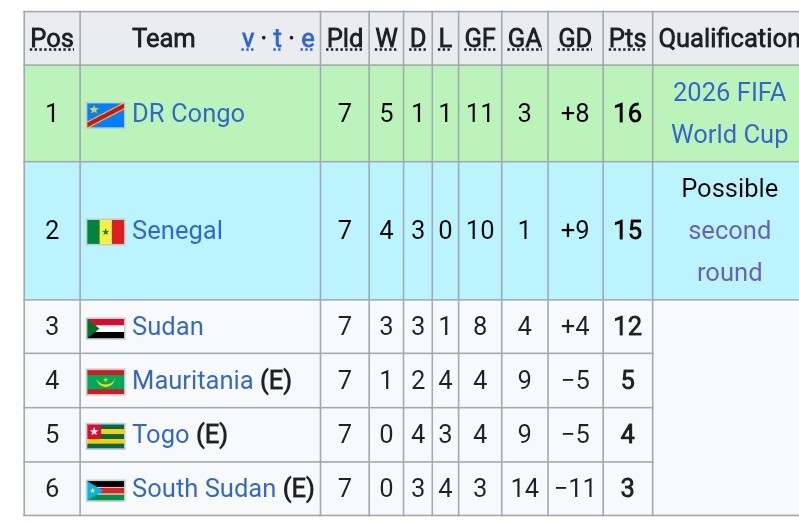Image resolution: width=799 pixels, height=523 pixels.
Task: Open the Mauritania team link
Action: tap(192, 380)
